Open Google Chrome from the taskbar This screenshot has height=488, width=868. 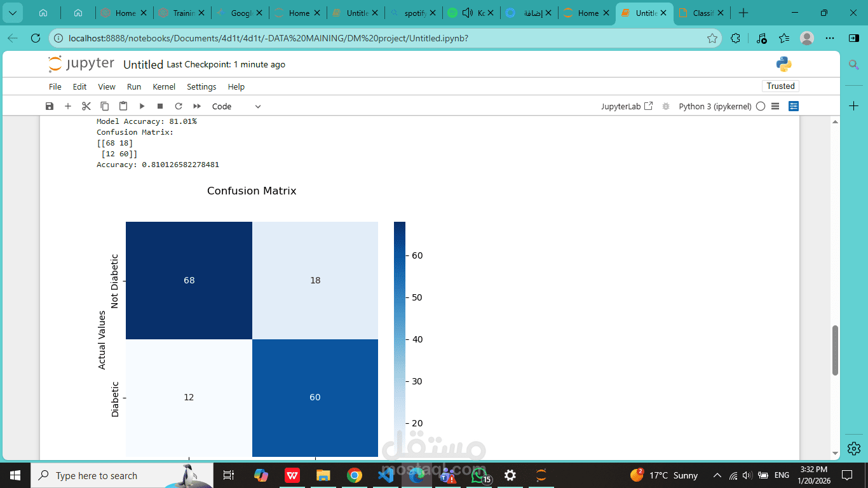tap(354, 475)
